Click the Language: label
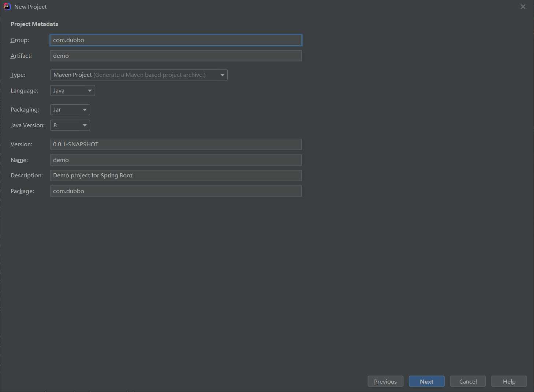Viewport: 534px width, 392px height. pos(24,91)
